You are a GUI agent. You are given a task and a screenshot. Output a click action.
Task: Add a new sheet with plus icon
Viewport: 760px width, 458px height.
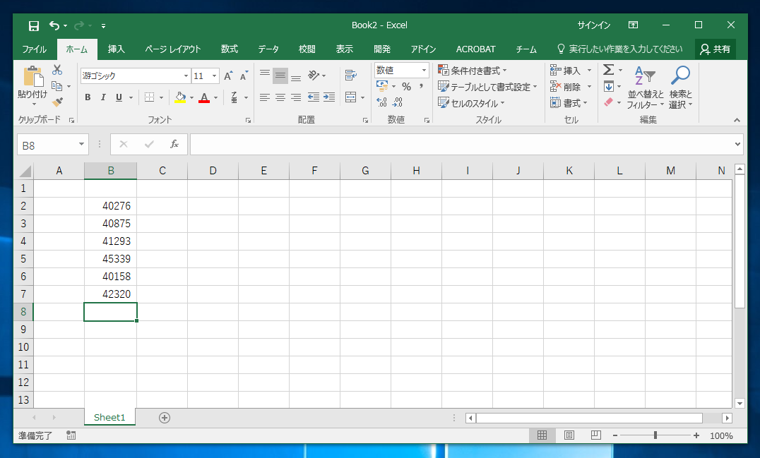164,418
